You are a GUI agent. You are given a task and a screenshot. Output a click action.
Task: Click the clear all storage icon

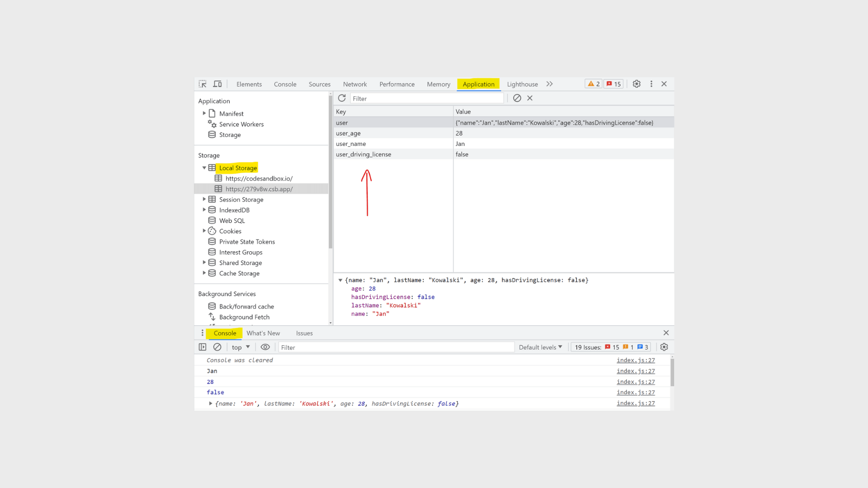(517, 98)
